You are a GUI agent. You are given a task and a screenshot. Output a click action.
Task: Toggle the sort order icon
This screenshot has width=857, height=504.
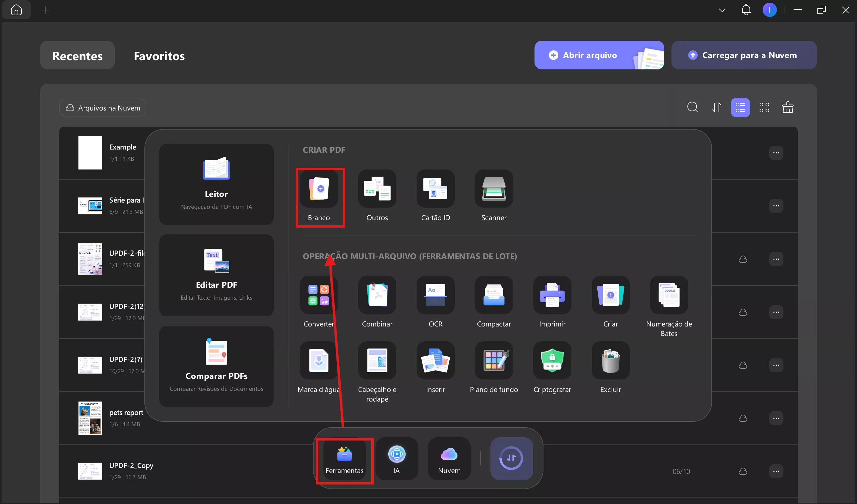[716, 108]
